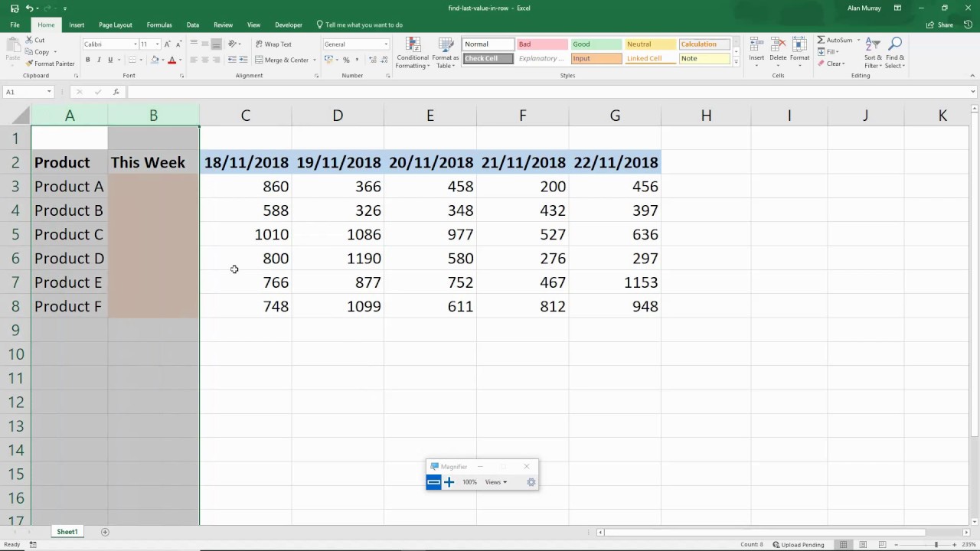
Task: Increase font size with the large A icon
Action: [167, 44]
